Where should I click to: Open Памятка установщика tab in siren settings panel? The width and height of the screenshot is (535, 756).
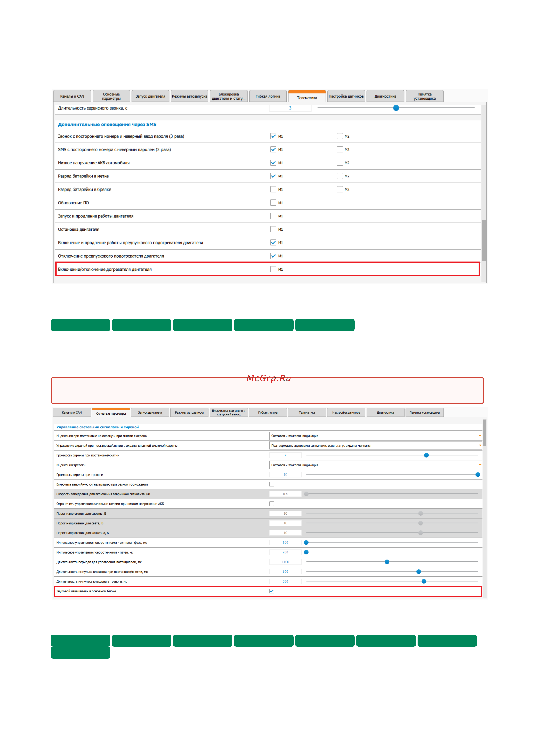click(x=424, y=412)
